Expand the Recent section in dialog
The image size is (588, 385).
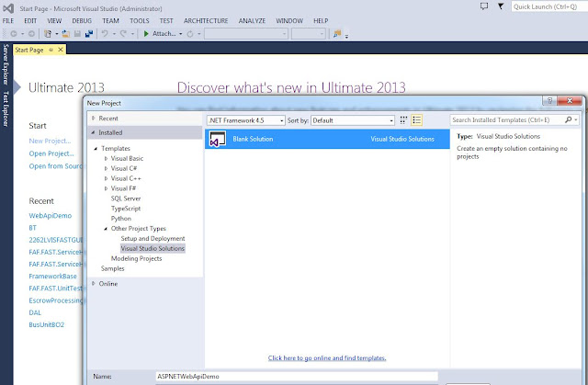[x=94, y=119]
